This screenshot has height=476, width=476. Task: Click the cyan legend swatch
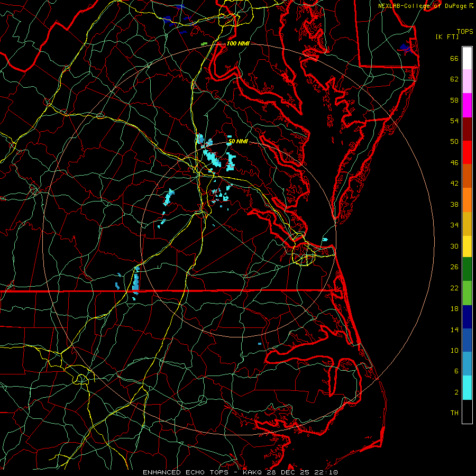467,388
